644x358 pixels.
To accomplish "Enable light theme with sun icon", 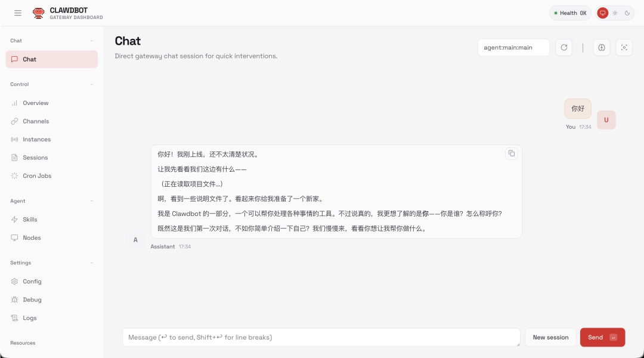I will tap(615, 13).
